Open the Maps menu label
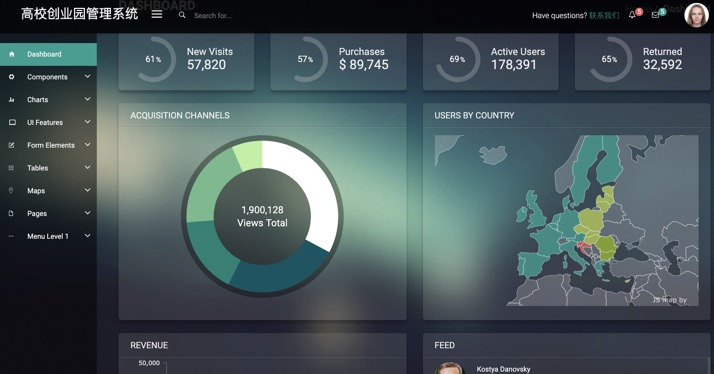Viewport: 714px width, 374px height. point(36,191)
